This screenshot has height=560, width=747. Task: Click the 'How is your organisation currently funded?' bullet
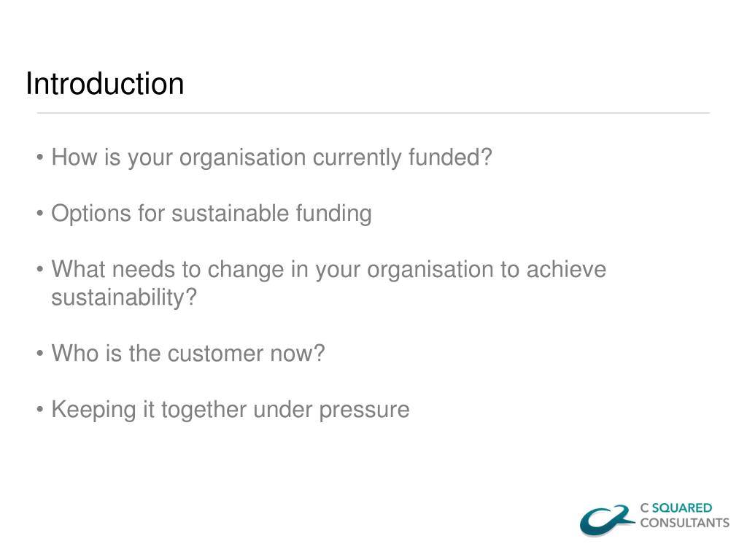point(271,157)
